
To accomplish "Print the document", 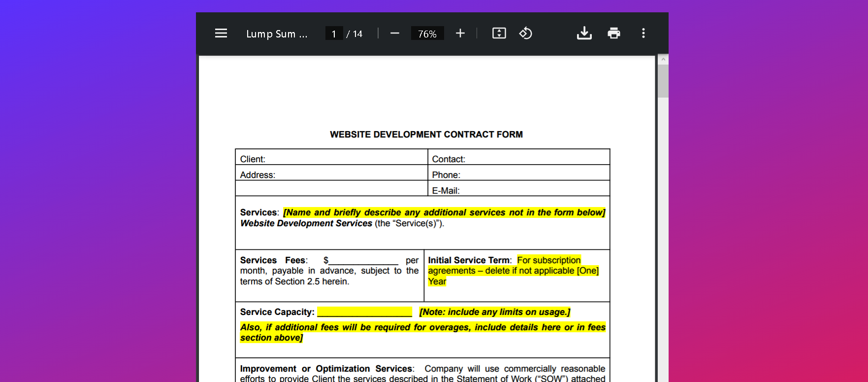I will pos(614,33).
